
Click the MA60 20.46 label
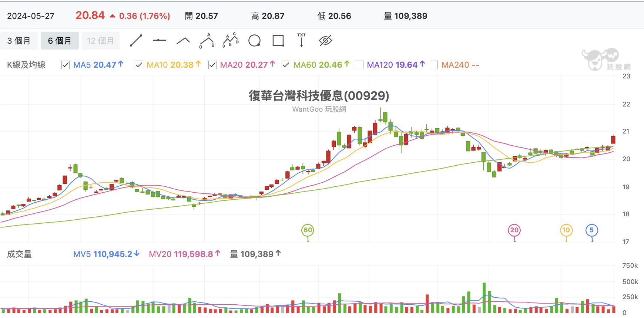(322, 65)
